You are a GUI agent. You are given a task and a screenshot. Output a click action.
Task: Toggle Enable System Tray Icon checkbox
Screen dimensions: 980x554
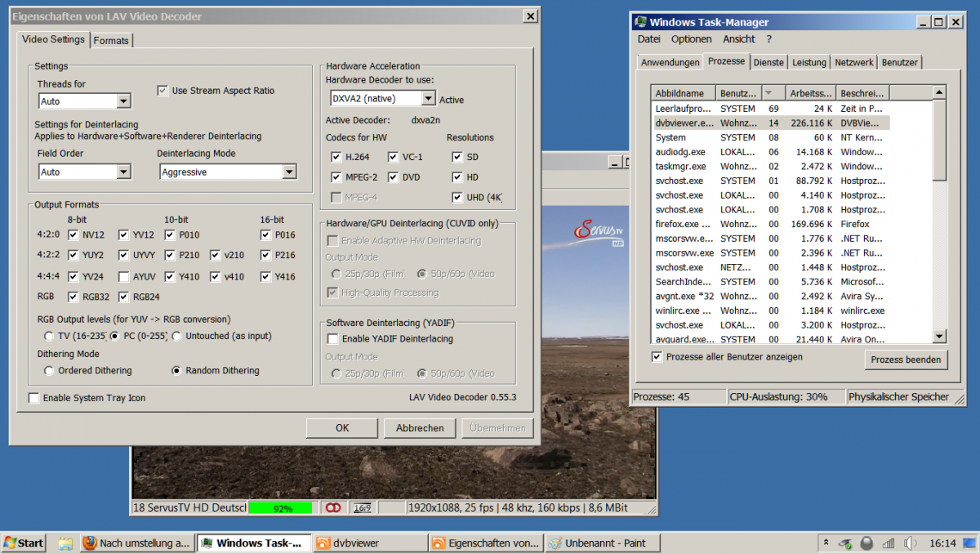pos(34,398)
